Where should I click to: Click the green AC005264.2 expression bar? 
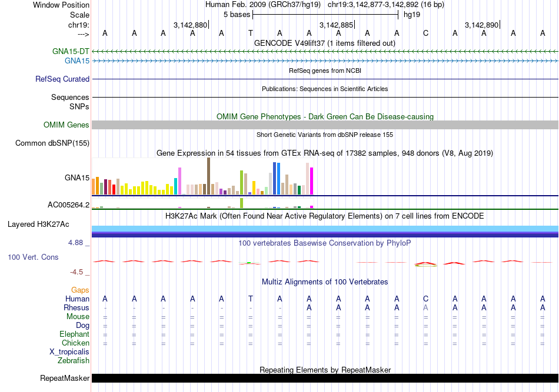242,203
